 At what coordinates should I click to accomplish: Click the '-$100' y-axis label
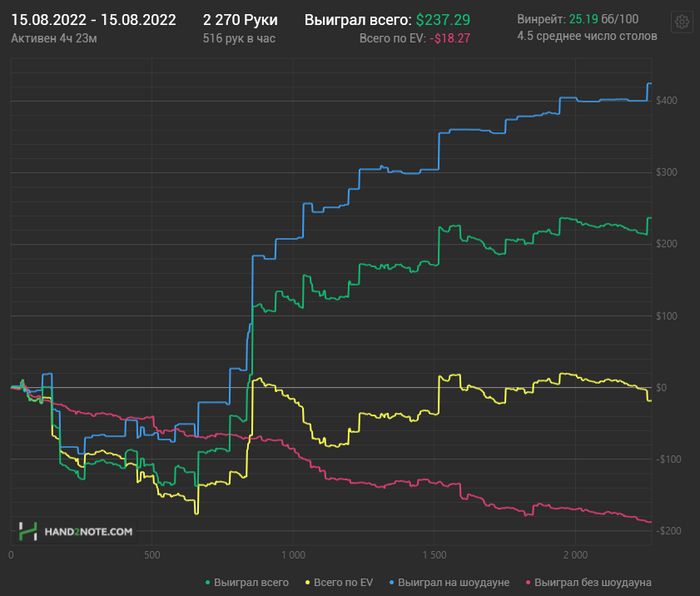pos(668,459)
